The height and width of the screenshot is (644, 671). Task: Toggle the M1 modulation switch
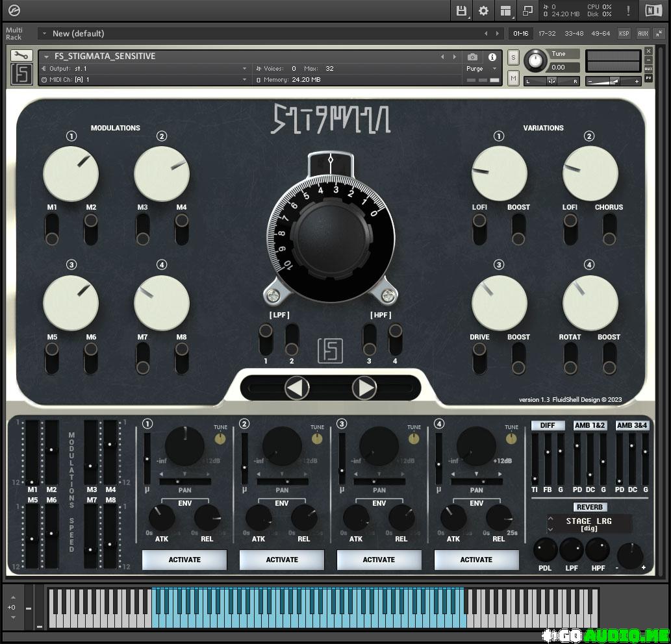[x=52, y=230]
